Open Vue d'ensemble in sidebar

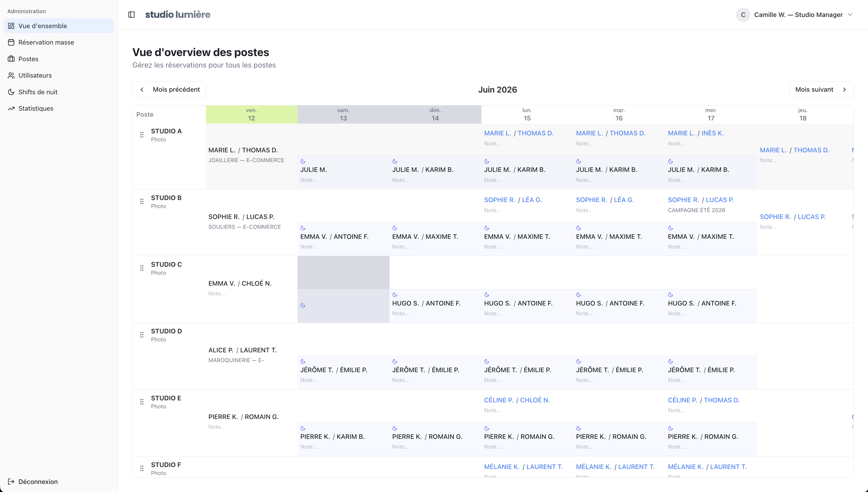(59, 26)
